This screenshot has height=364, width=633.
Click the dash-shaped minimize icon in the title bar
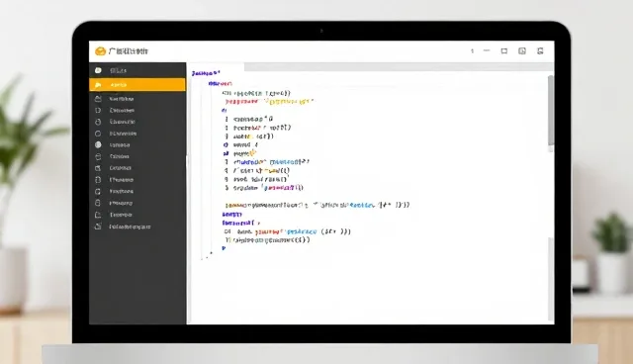coord(487,50)
